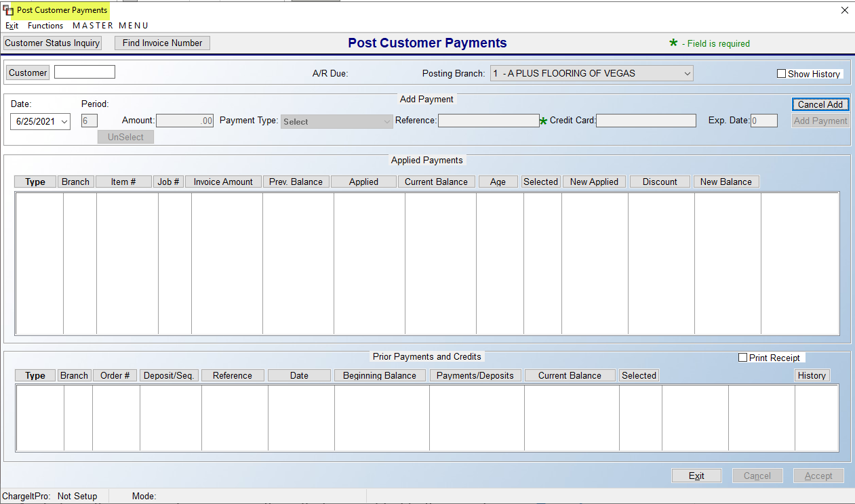This screenshot has width=855, height=504.
Task: Sort by the Invoice Amount column
Action: (222, 181)
